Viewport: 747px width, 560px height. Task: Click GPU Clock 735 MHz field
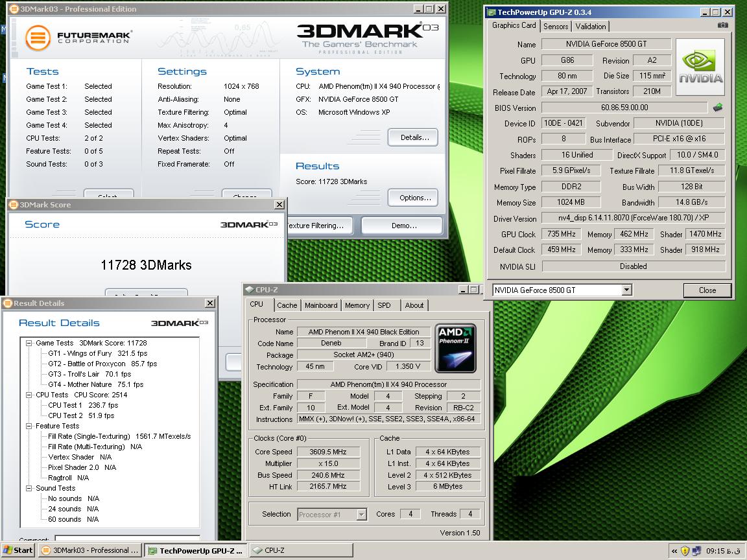(x=561, y=234)
